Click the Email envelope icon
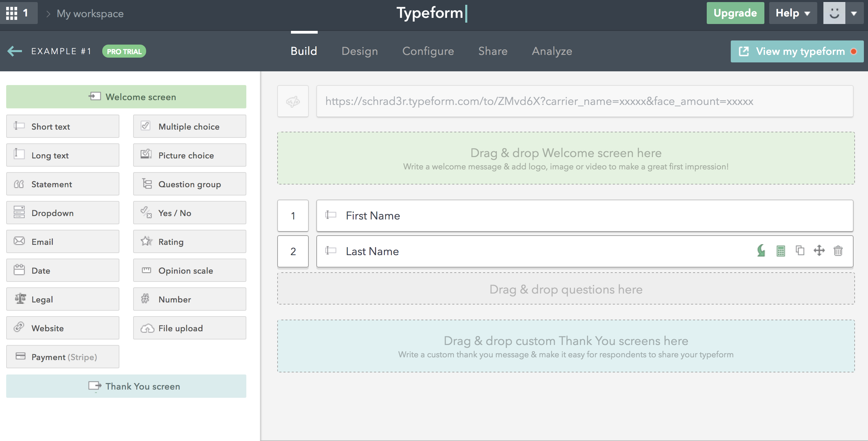This screenshot has width=868, height=441. point(19,241)
